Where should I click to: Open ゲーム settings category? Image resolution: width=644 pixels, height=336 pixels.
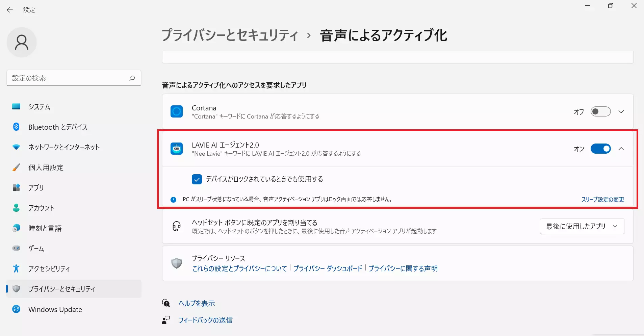[74, 248]
